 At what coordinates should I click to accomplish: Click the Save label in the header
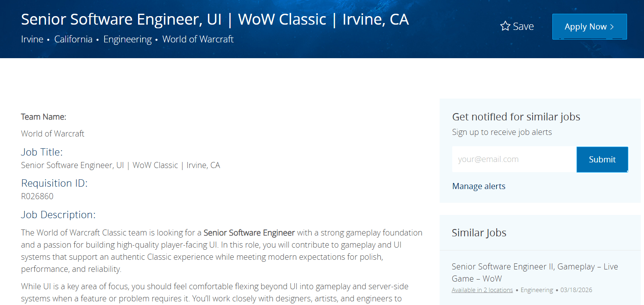(x=523, y=27)
